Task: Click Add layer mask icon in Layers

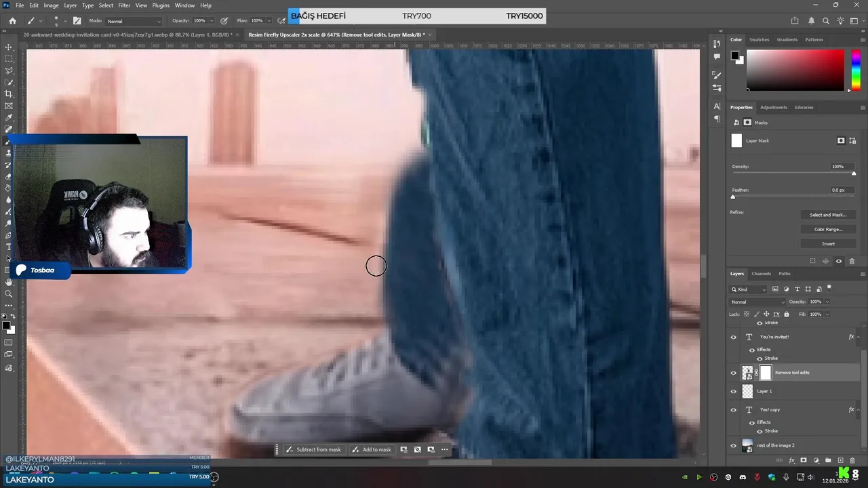Action: coord(804,460)
